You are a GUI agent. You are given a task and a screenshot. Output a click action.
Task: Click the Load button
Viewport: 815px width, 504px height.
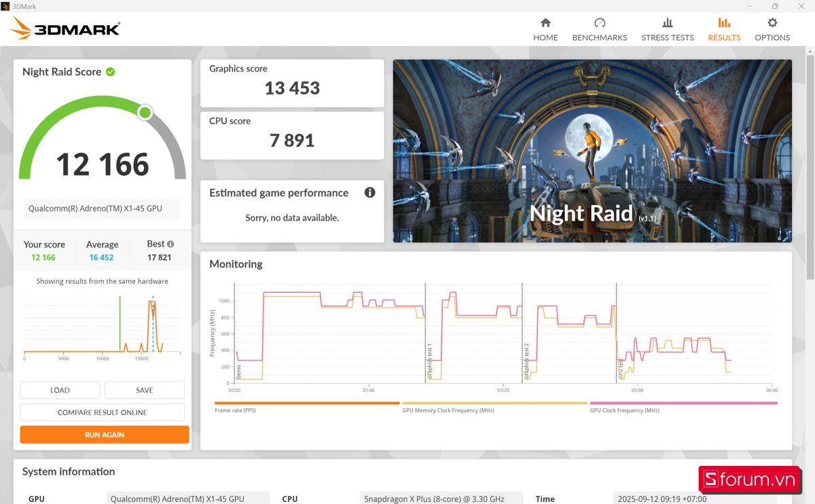(60, 390)
